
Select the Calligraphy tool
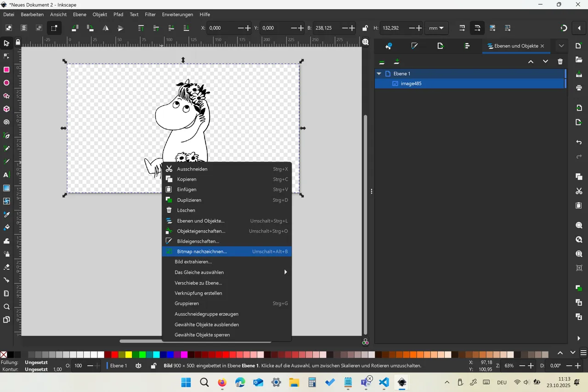6,162
